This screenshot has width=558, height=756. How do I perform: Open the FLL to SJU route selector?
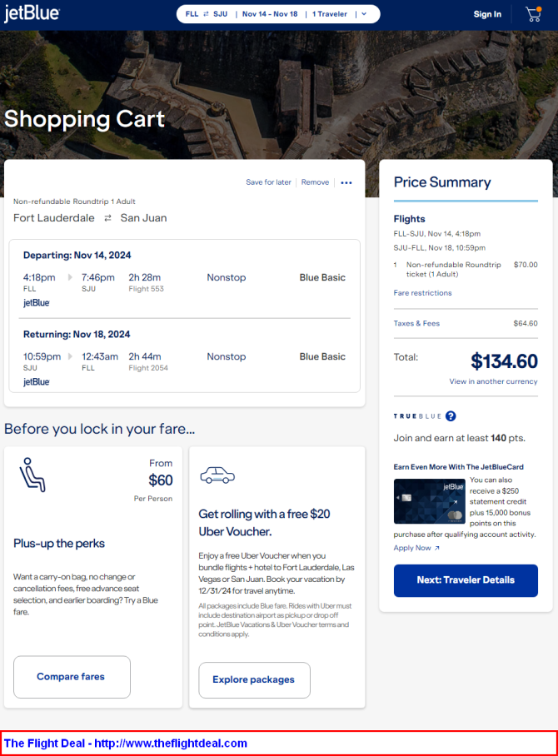[207, 14]
